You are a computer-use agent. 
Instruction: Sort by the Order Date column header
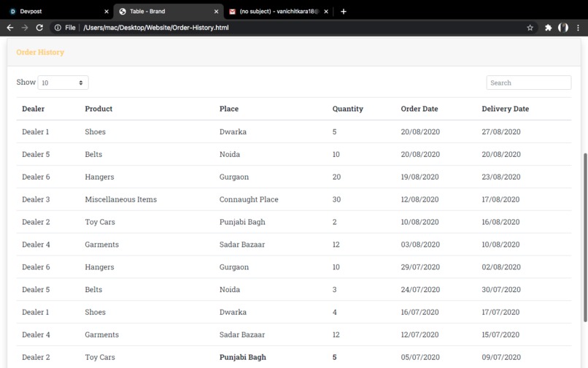click(x=419, y=109)
